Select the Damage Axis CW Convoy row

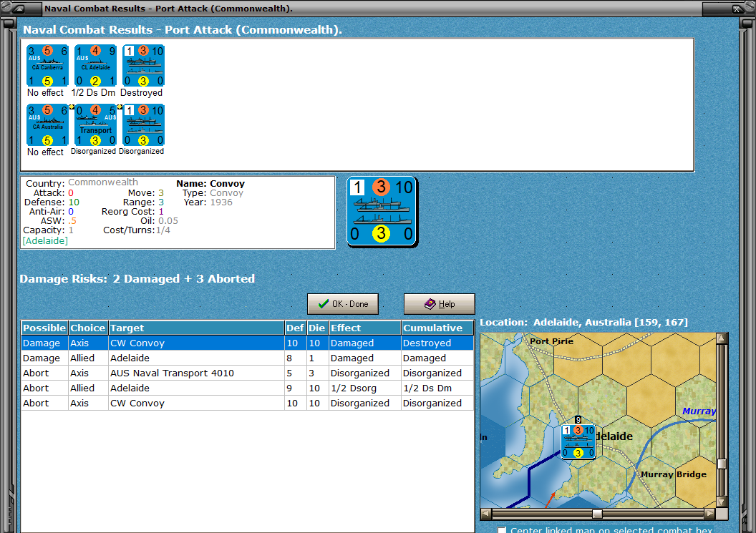(x=247, y=343)
